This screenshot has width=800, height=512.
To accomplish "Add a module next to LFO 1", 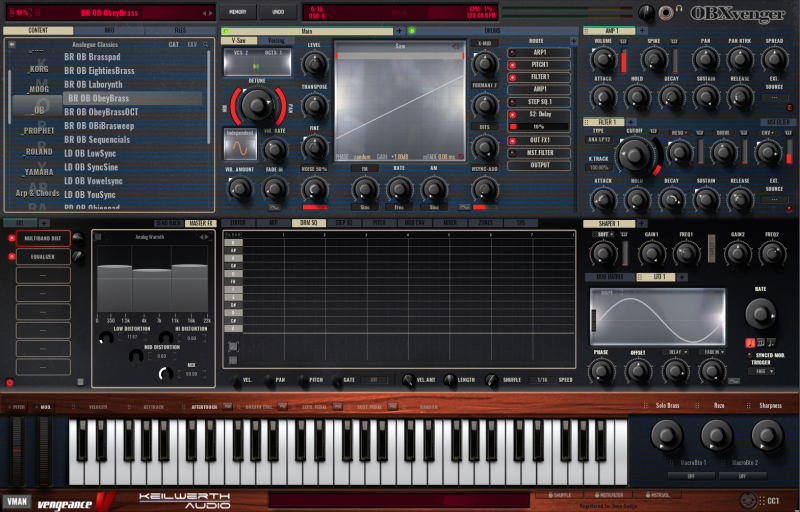I will tap(682, 277).
